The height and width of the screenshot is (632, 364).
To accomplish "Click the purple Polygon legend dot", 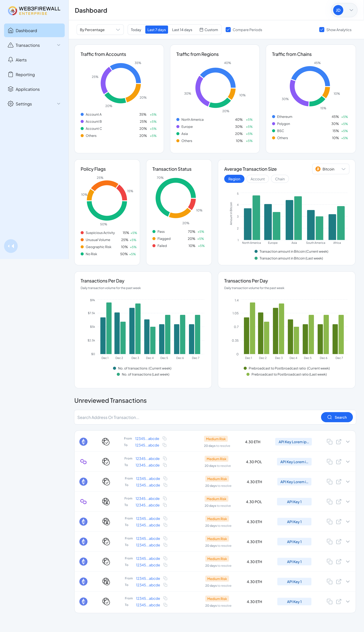I will pyautogui.click(x=274, y=124).
